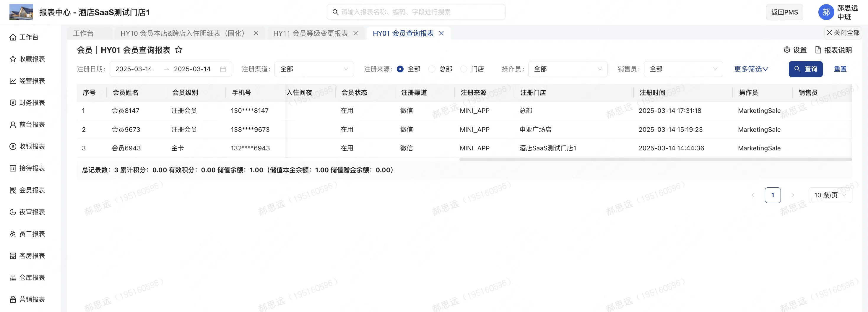Click the end date 2025-03-14 field
Viewport: 868px width, 312px height.
tap(192, 69)
